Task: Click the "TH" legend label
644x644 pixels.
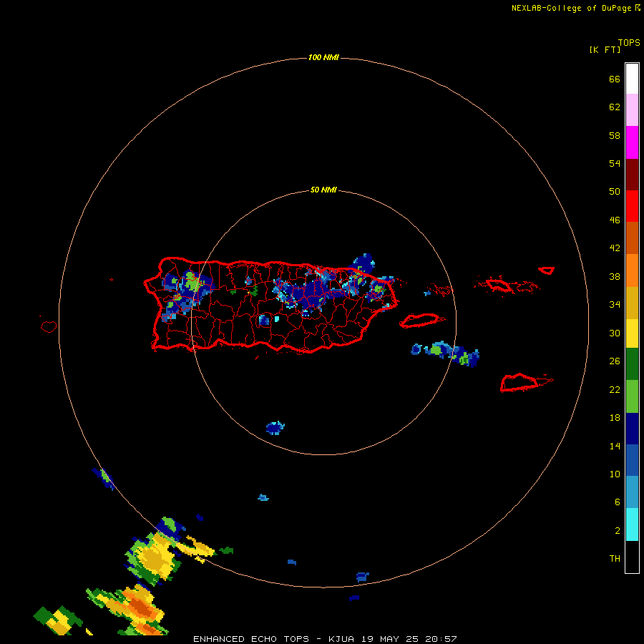Action: pyautogui.click(x=615, y=559)
